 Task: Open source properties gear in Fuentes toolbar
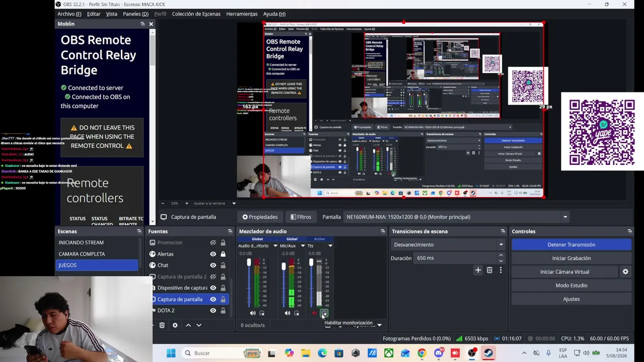[175, 325]
